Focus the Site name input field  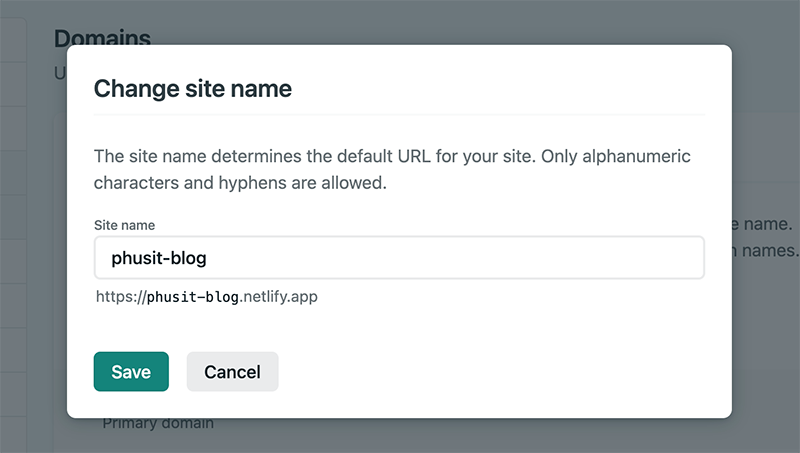click(x=399, y=258)
